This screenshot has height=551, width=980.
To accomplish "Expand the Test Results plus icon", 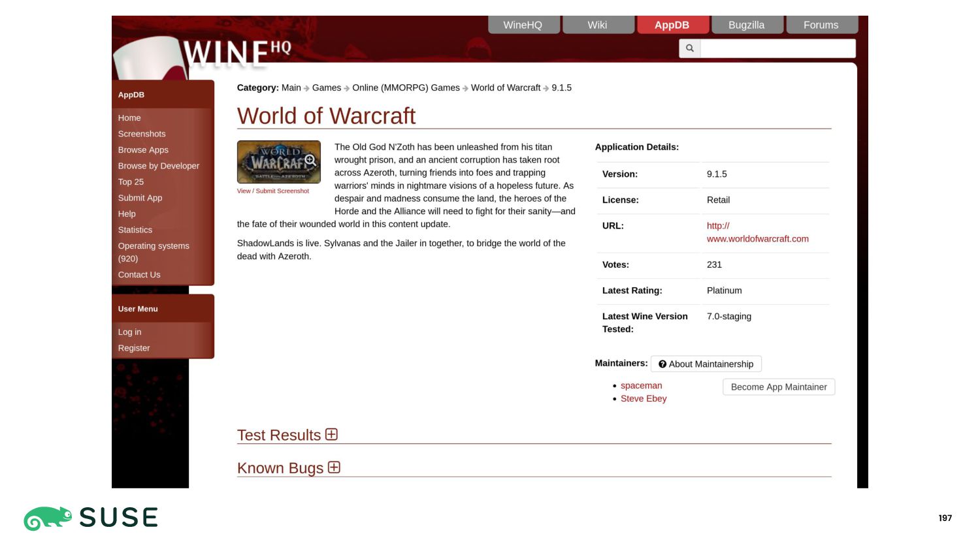I will tap(332, 435).
